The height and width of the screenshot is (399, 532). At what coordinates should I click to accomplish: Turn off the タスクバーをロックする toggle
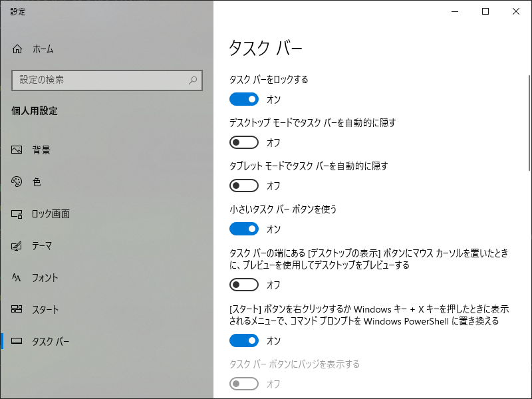[x=244, y=99]
